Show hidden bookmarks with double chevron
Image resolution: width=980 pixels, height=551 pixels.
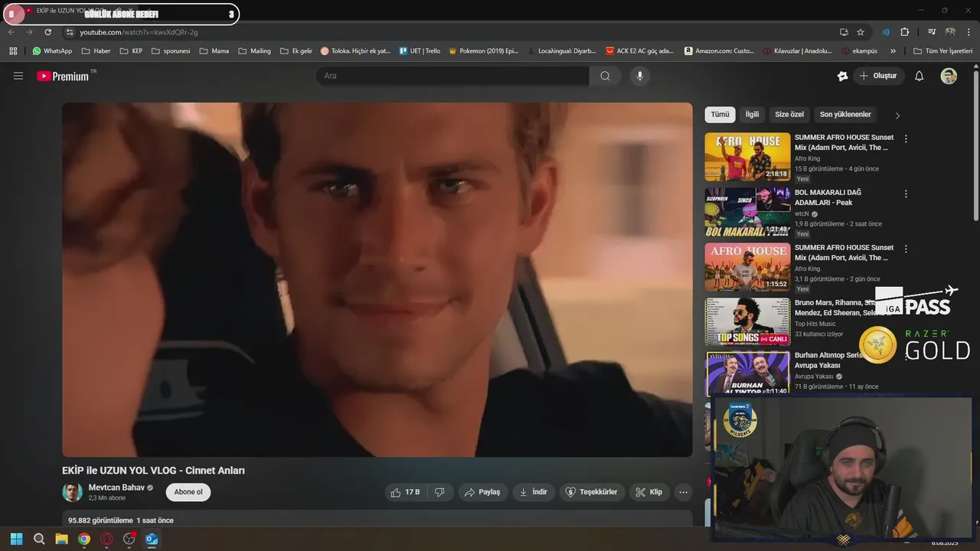893,51
